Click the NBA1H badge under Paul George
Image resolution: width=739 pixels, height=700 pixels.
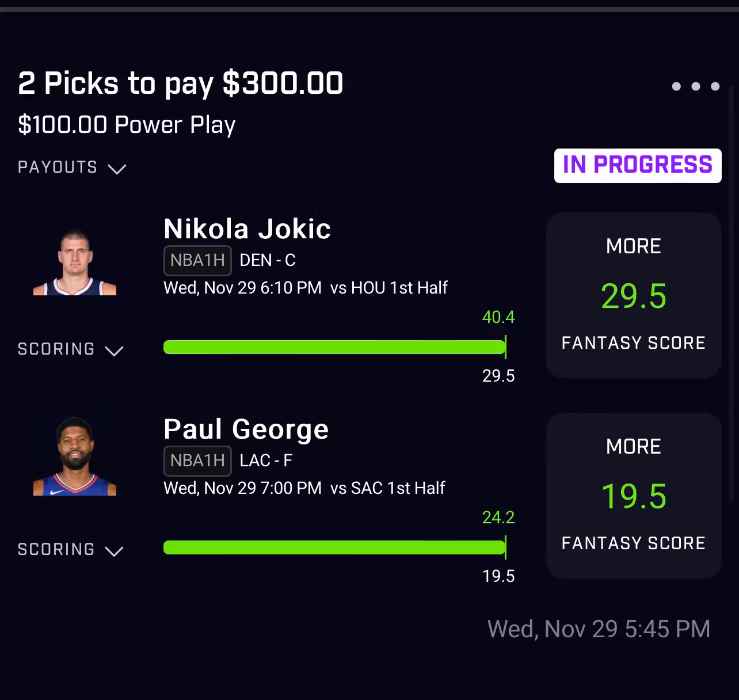(x=197, y=461)
